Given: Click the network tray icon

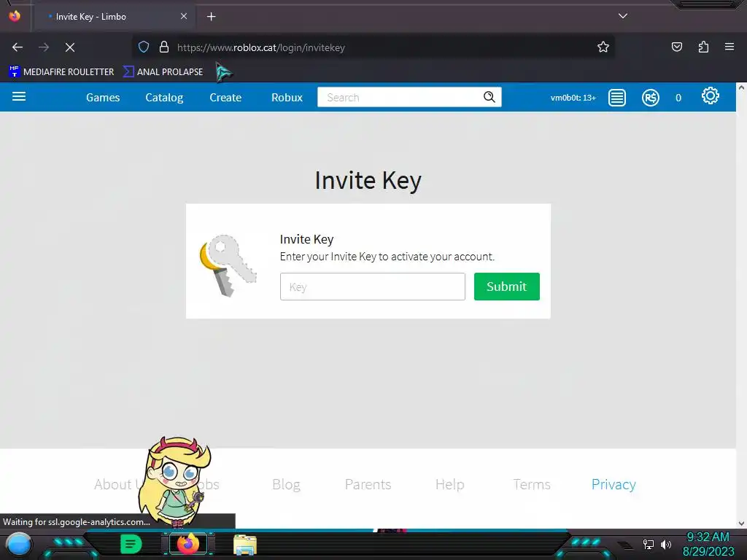Looking at the screenshot, I should [649, 544].
